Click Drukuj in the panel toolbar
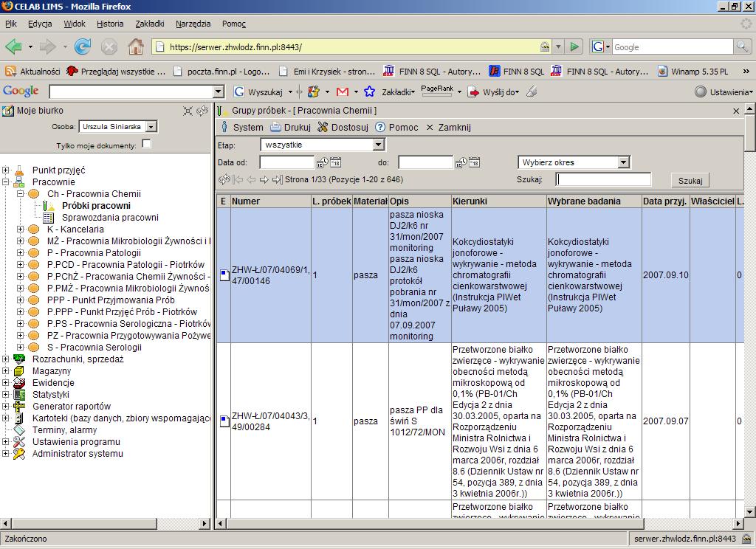The height and width of the screenshot is (549, 756). [291, 127]
